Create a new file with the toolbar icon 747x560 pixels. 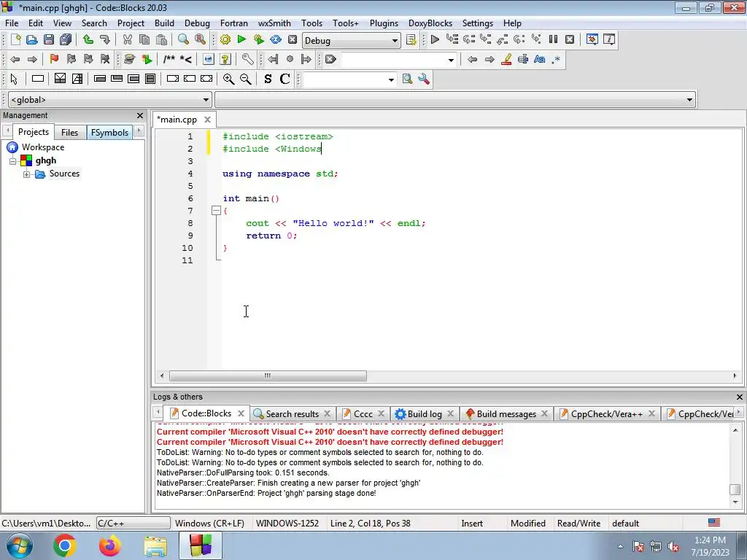(x=15, y=39)
